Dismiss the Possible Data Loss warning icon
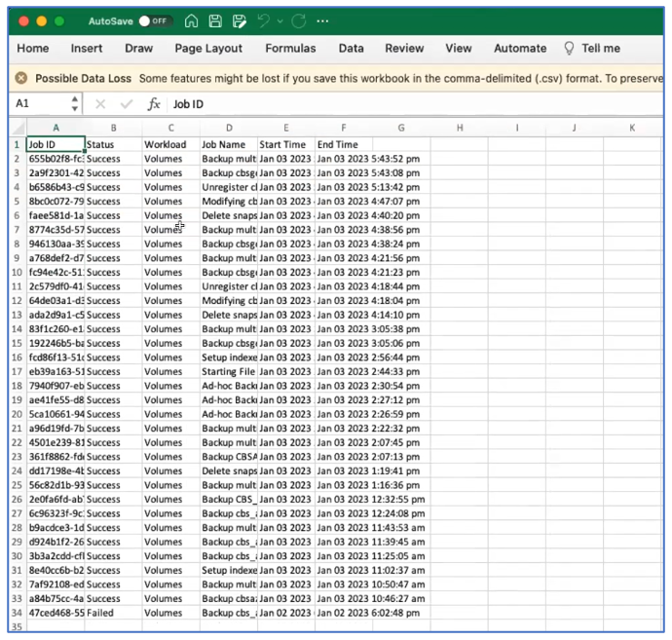Screen dimensions: 672x640 [x=20, y=78]
